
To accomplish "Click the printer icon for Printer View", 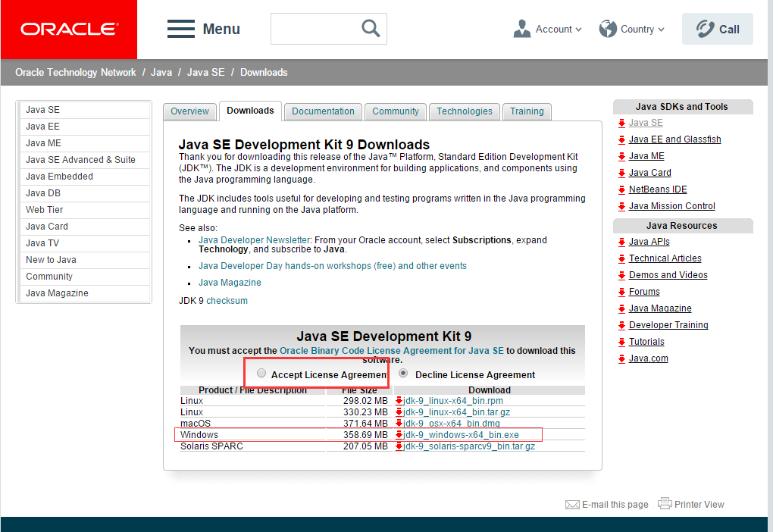I will click(x=665, y=503).
